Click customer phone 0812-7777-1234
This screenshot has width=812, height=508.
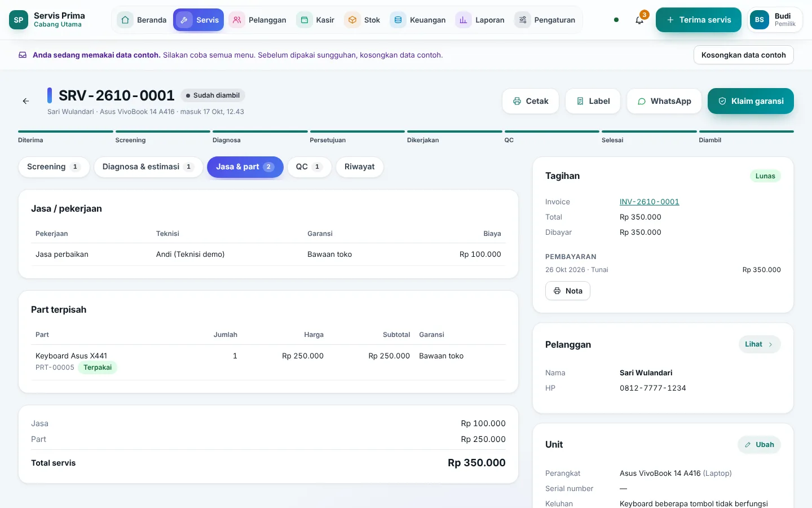tap(653, 388)
